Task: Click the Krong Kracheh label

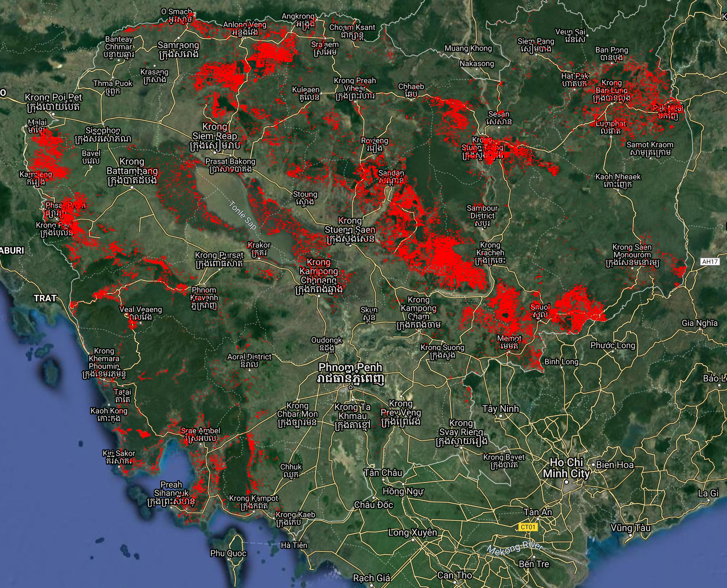Action: (x=490, y=253)
